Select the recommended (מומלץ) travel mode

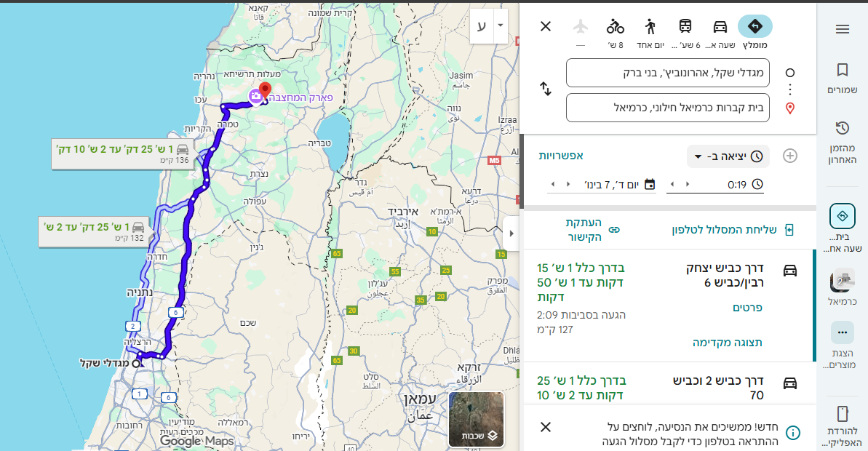click(x=754, y=27)
